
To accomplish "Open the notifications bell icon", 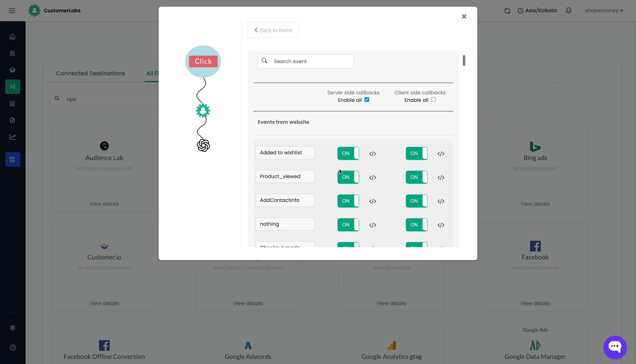I will pyautogui.click(x=568, y=11).
